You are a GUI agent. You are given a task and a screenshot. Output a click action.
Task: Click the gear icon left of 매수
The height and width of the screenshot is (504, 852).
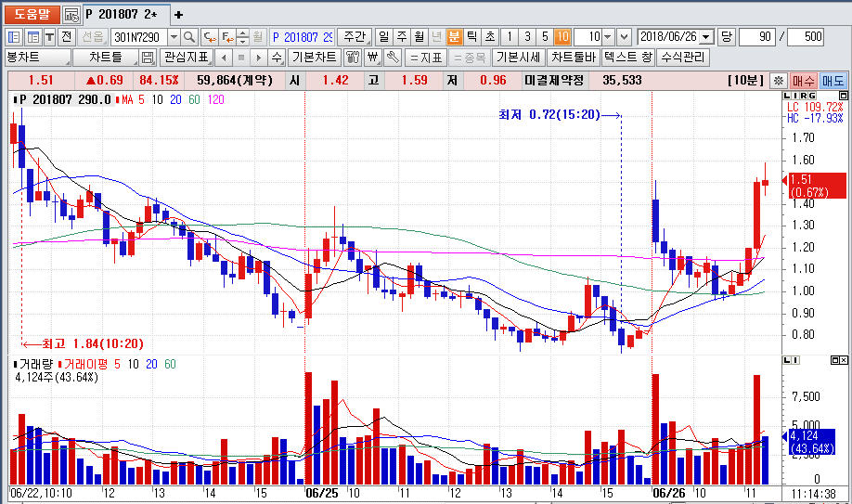[779, 81]
